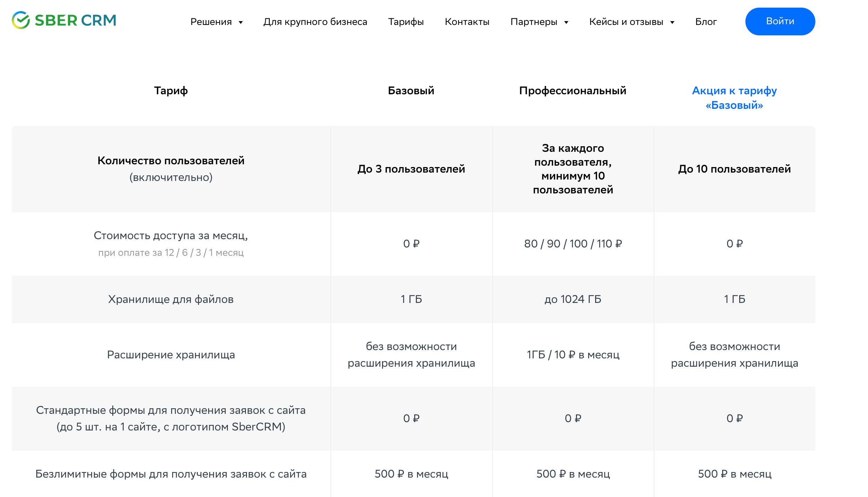This screenshot has height=497, width=868.
Task: Open the Тарифы menu item
Action: [406, 22]
